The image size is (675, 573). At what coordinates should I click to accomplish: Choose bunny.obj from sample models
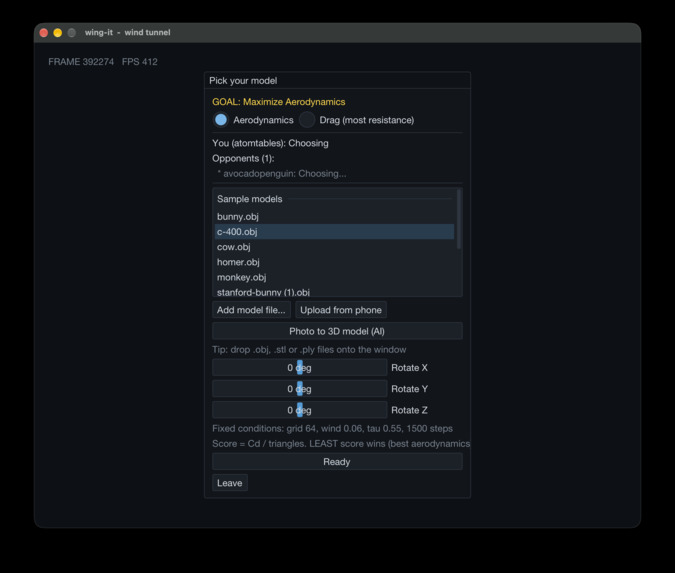point(334,217)
